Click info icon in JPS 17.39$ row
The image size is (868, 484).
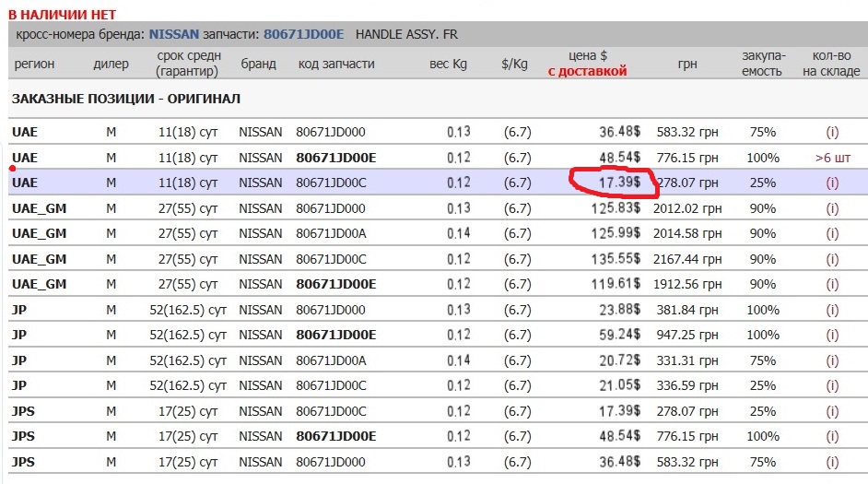point(832,410)
